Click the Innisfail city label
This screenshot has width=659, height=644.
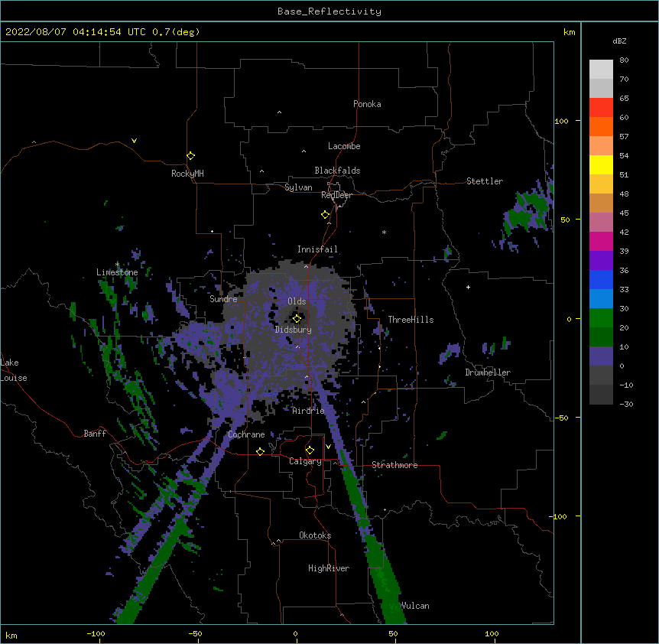(317, 249)
